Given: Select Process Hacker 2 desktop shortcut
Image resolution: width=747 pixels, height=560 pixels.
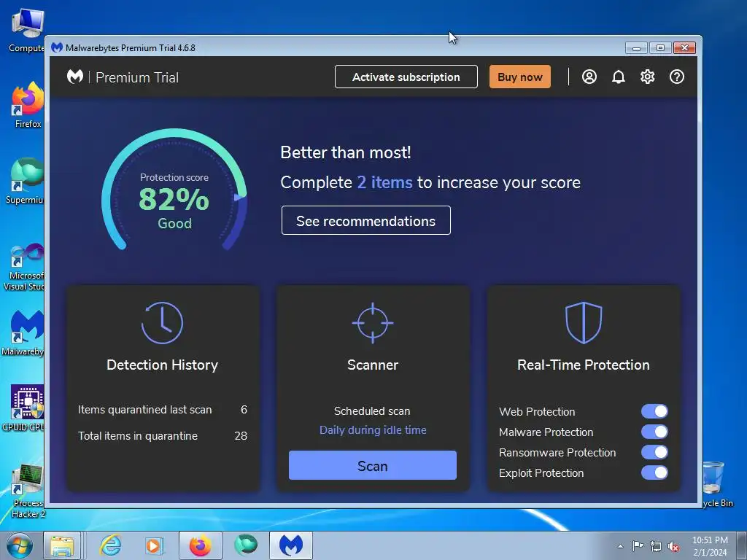Looking at the screenshot, I should [x=28, y=491].
